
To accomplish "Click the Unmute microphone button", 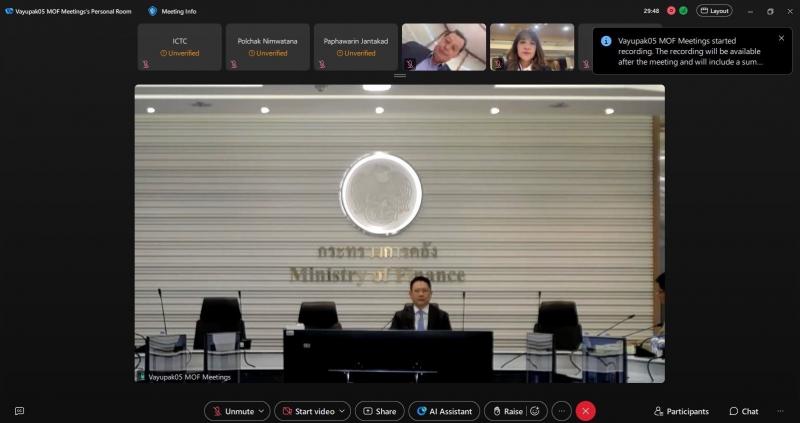I will [x=233, y=411].
